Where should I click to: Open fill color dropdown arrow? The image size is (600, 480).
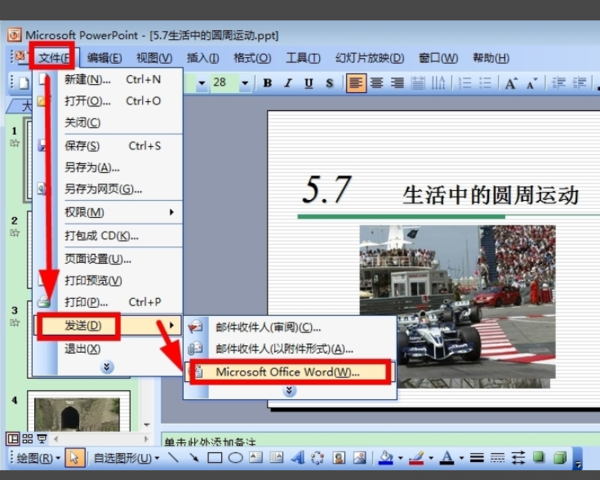[401, 458]
